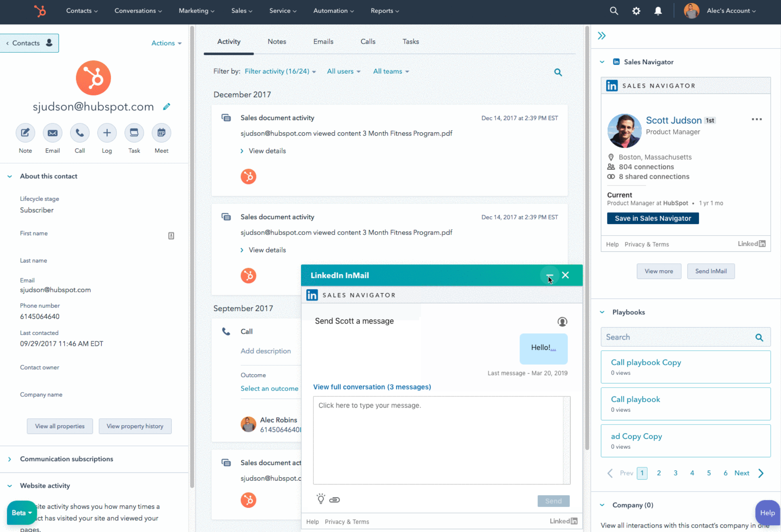Open the All users filter dropdown
Screen dimensions: 781x532
click(344, 71)
